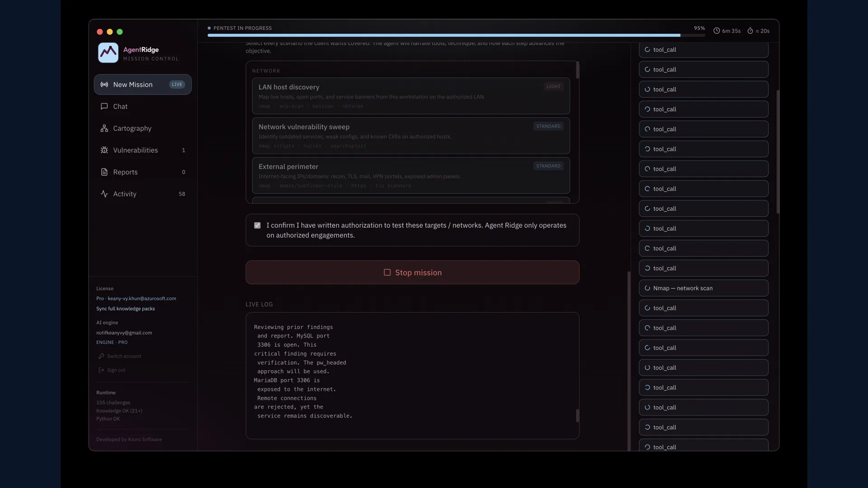Click the AgentRidge logo icon
Viewport: 868px width, 488px height.
pyautogui.click(x=108, y=53)
